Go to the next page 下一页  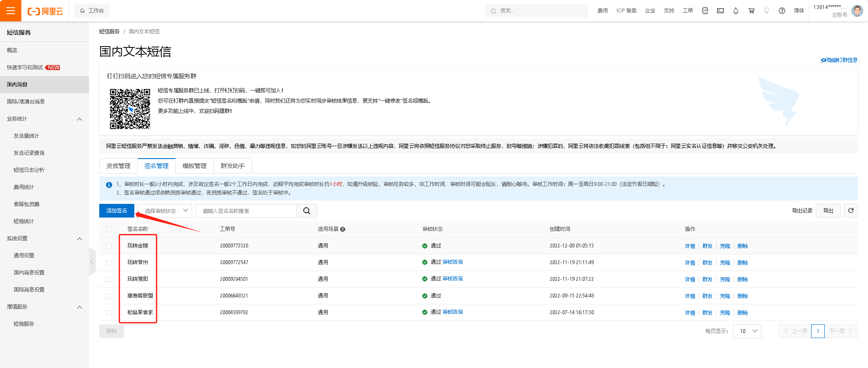click(x=841, y=331)
